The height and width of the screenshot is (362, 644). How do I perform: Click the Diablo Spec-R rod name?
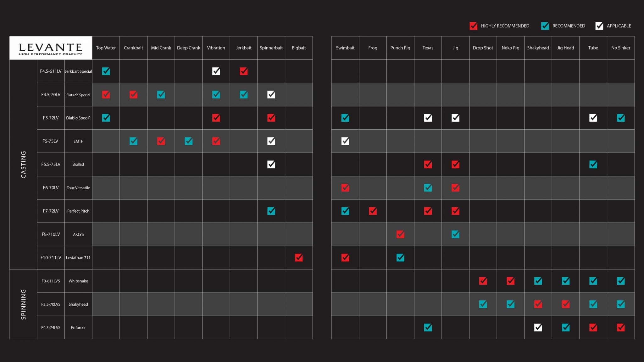pos(78,118)
